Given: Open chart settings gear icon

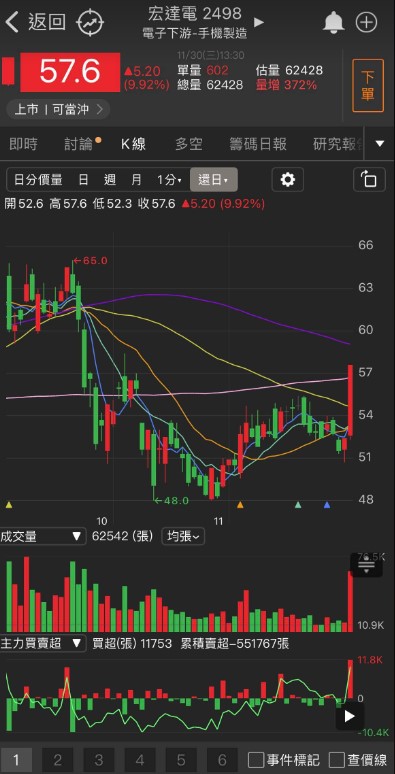Looking at the screenshot, I should coord(287,179).
